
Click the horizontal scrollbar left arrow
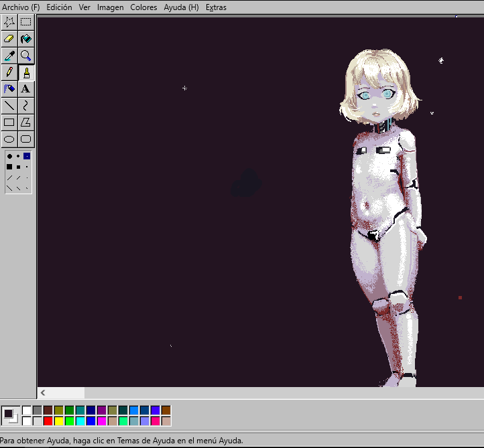[43, 393]
